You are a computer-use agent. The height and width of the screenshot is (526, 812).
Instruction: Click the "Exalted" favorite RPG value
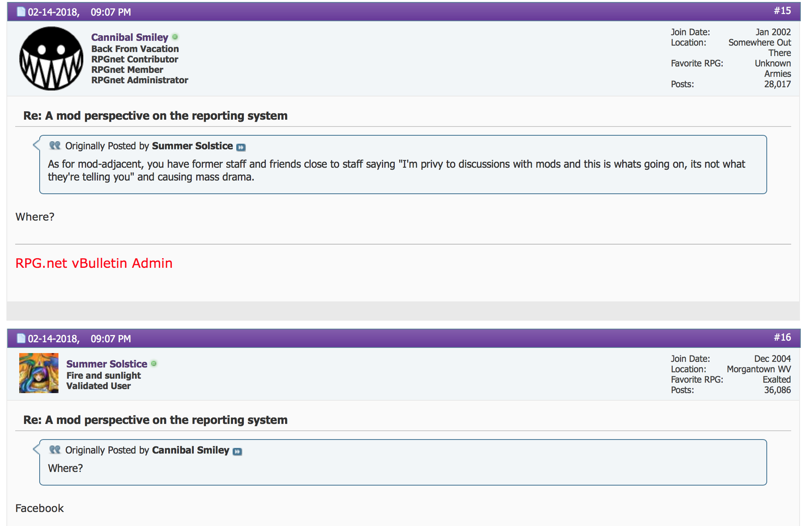[x=777, y=379]
